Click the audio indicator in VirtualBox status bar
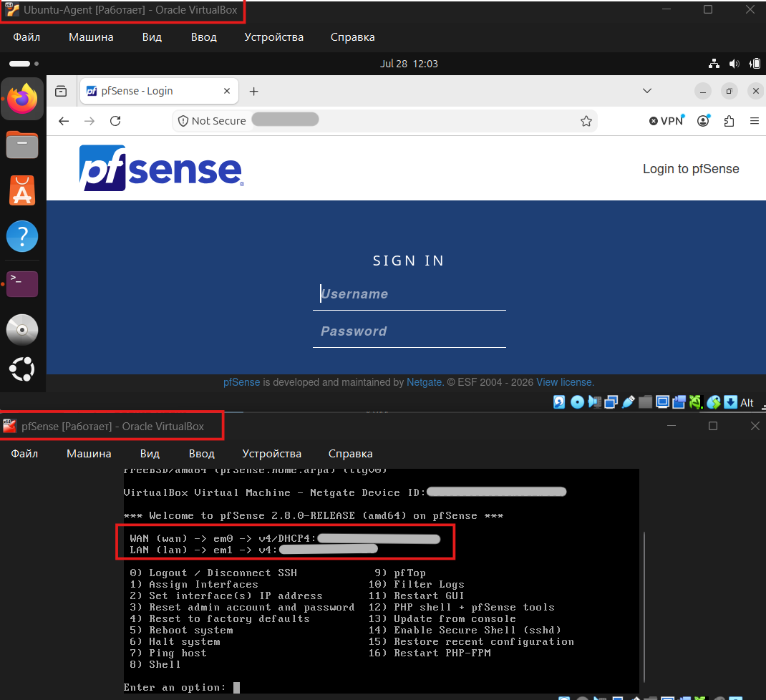766x700 pixels. [594, 402]
